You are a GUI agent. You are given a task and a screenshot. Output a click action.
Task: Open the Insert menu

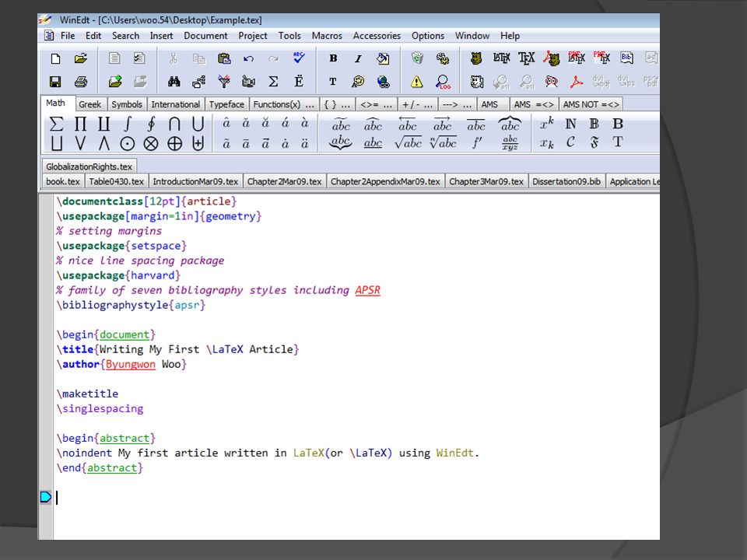(161, 36)
